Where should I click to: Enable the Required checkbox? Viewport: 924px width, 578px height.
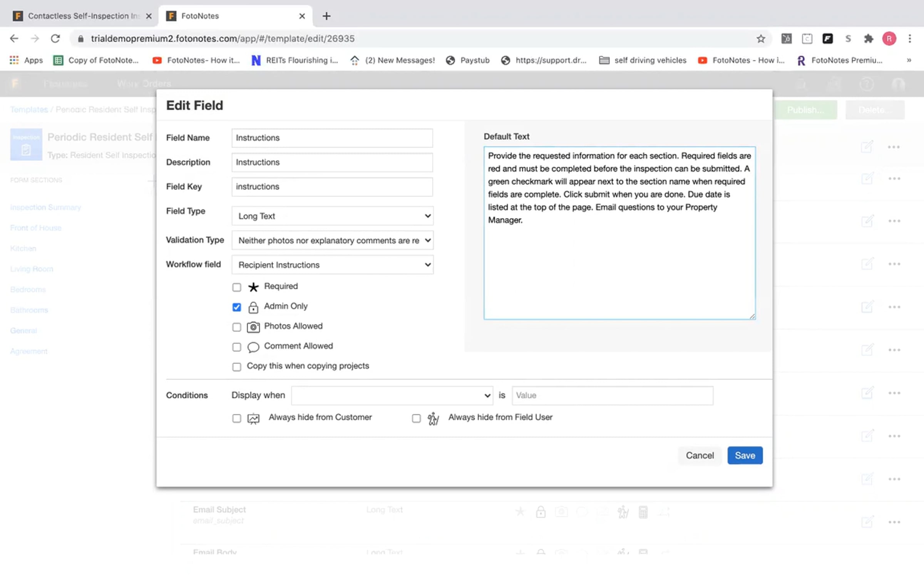click(237, 287)
